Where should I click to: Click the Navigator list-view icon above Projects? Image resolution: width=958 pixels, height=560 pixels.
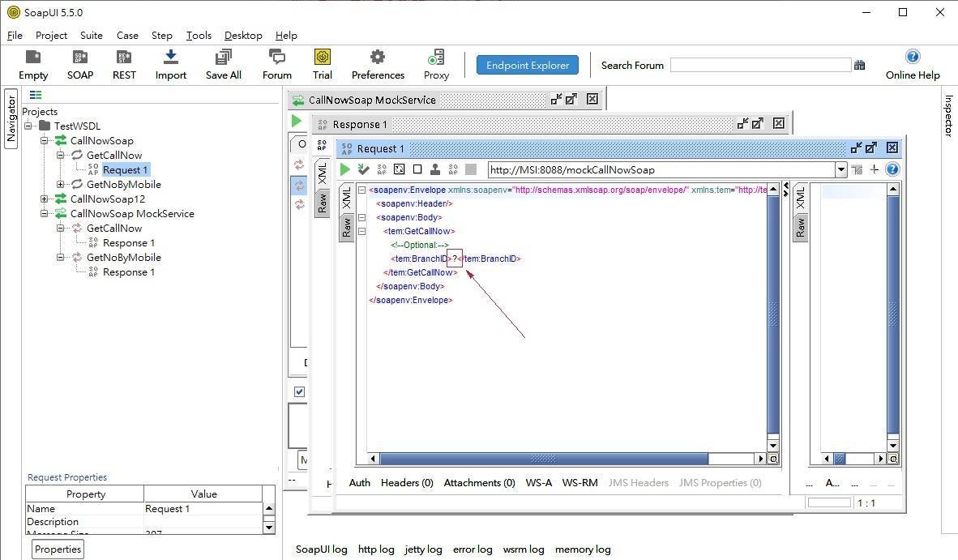(x=36, y=96)
